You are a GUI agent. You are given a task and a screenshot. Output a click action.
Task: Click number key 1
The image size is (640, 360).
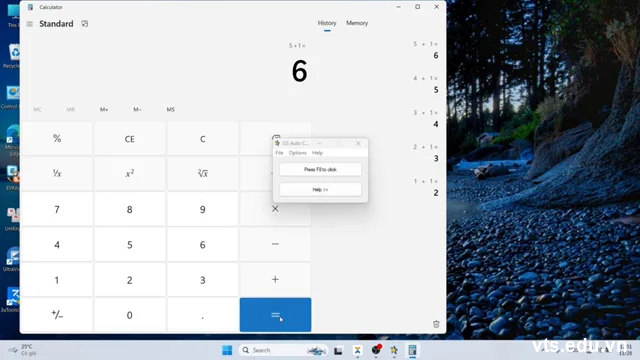tap(57, 280)
